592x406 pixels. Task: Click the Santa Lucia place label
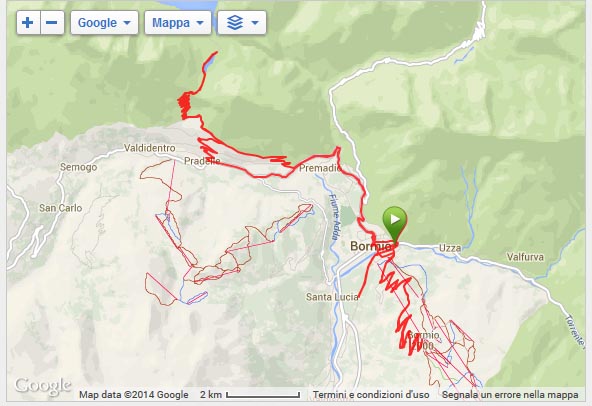click(x=332, y=297)
